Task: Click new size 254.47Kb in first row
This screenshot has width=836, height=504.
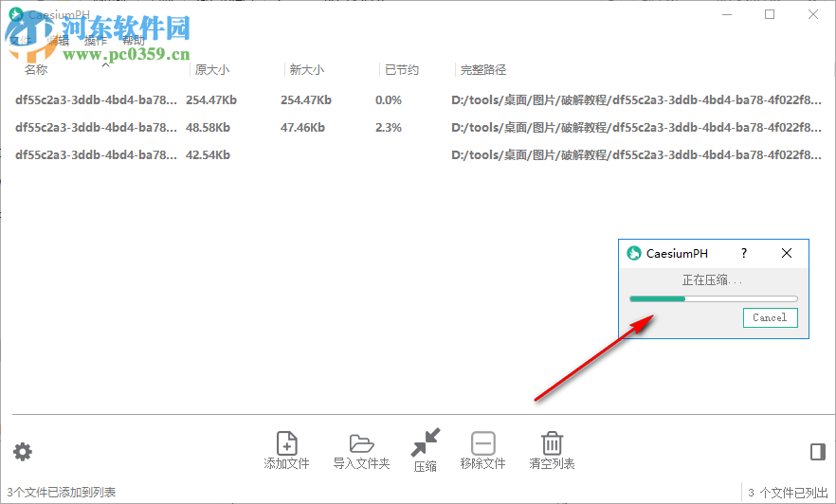Action: (x=306, y=99)
